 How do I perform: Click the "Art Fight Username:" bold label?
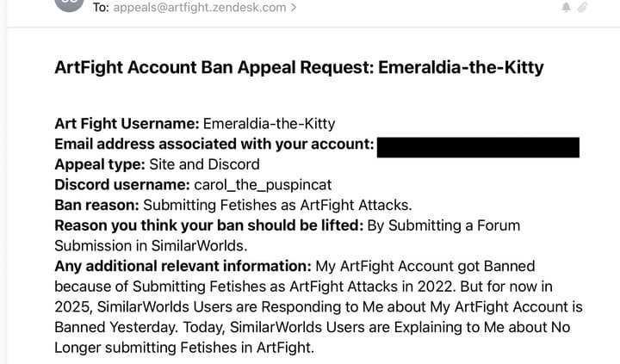(x=127, y=124)
